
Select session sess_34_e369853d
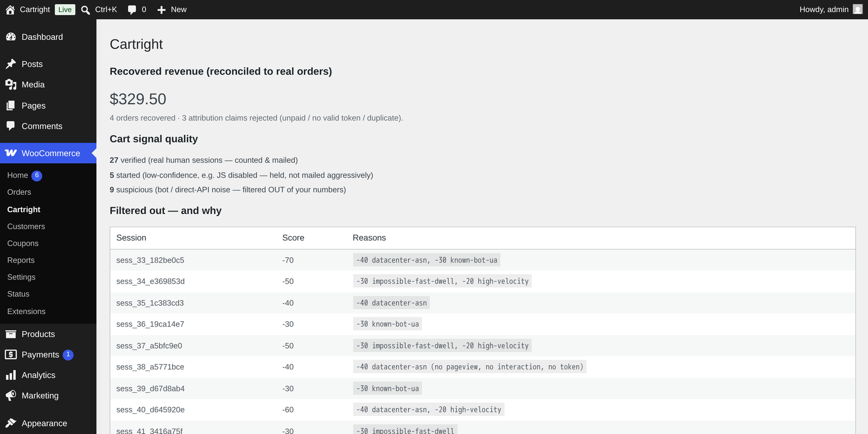point(150,282)
